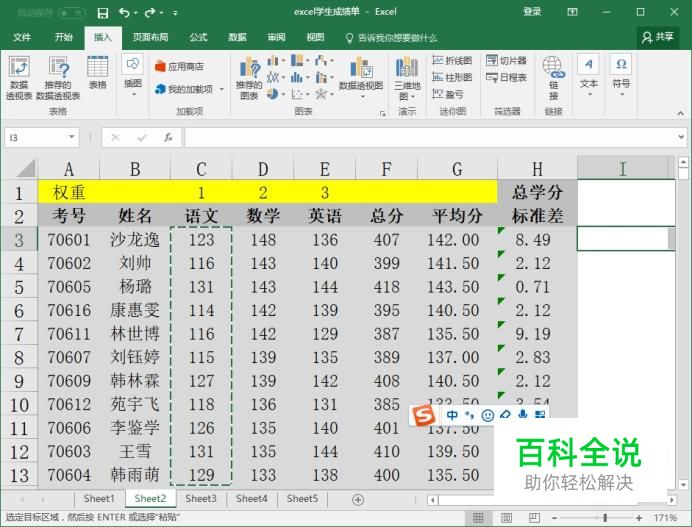692x527 pixels.
Task: Switch to Sheet3 tab
Action: (201, 499)
